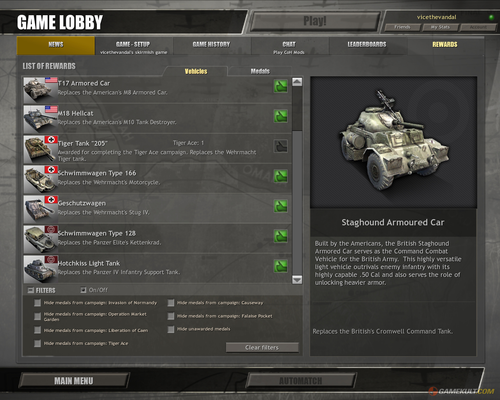Screen dimensions: 500x400
Task: Switch to the Medals tab
Action: (x=260, y=71)
